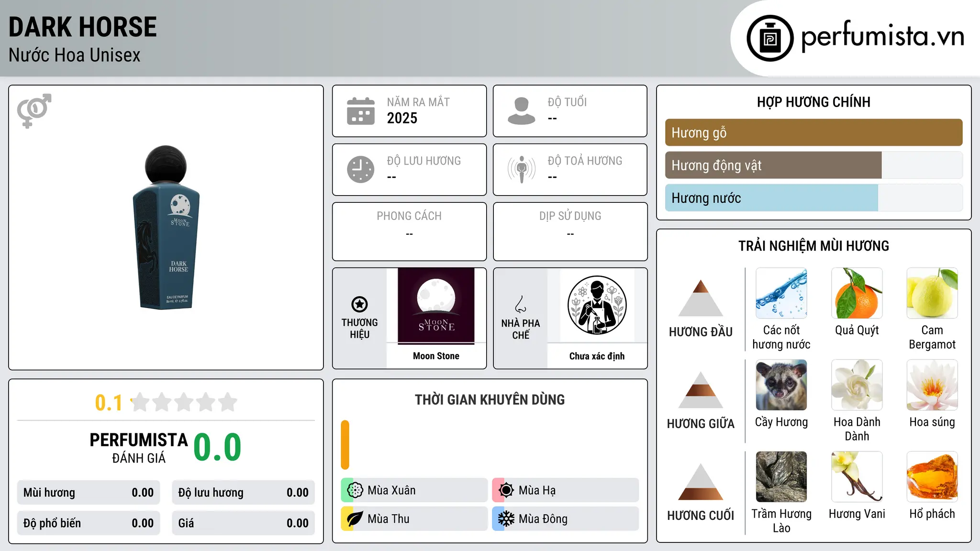
Task: Click the calendar icon for release year
Action: pos(361,111)
